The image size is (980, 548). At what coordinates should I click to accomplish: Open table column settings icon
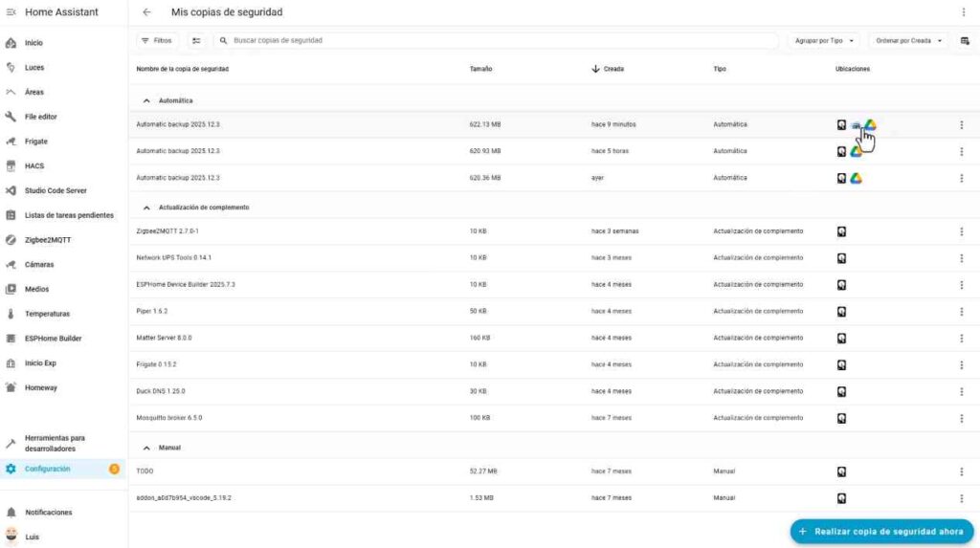965,41
